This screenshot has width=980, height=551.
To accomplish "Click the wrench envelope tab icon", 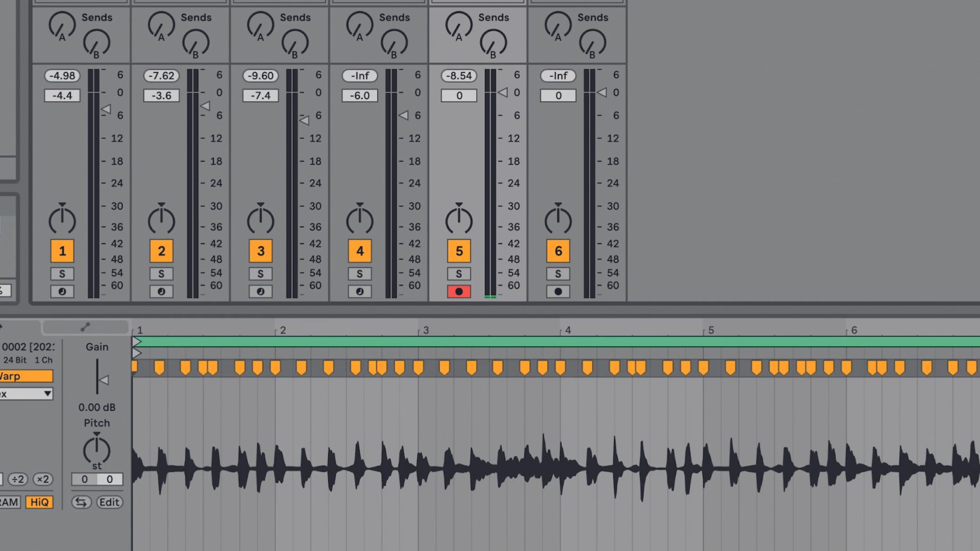I will click(x=85, y=327).
